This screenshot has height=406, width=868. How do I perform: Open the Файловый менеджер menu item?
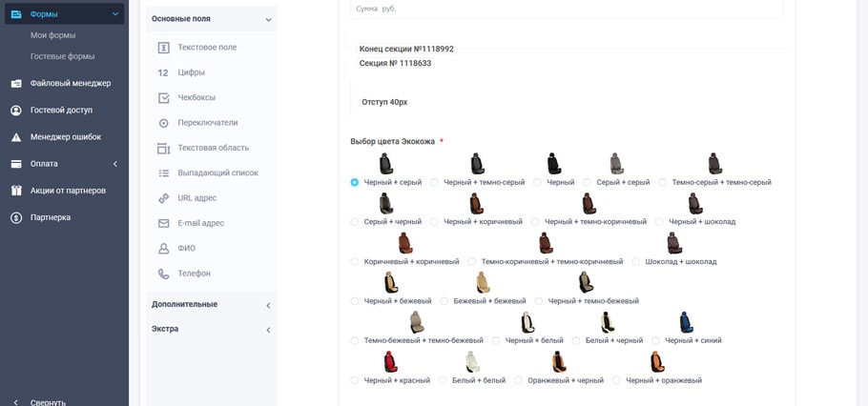(70, 83)
